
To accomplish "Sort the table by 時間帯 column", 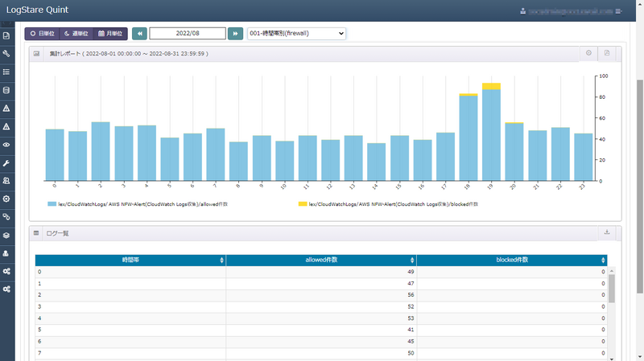I will pyautogui.click(x=130, y=260).
